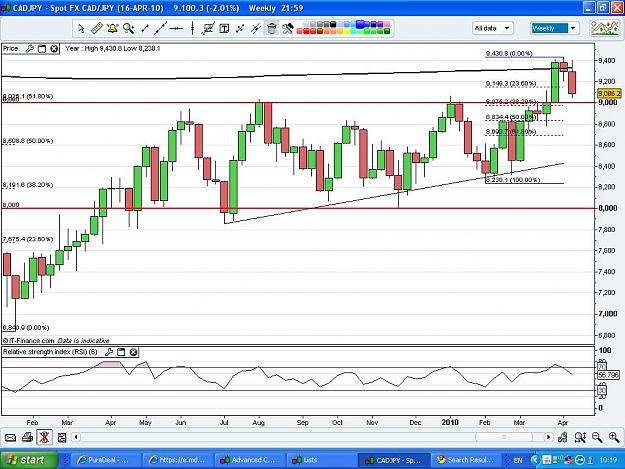
Task: Open the price alert bell tool
Action: 112,28
